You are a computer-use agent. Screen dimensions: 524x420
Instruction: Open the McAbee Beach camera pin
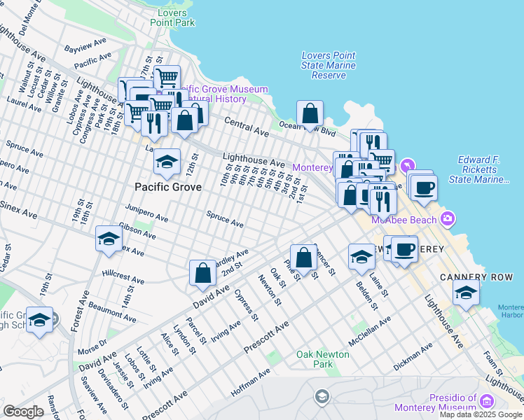(x=448, y=218)
